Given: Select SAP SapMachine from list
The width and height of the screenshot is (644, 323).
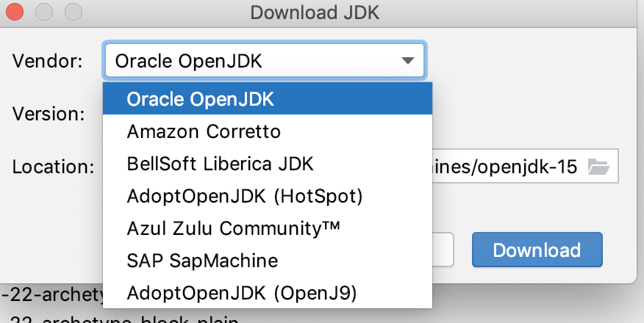Looking at the screenshot, I should point(268,261).
